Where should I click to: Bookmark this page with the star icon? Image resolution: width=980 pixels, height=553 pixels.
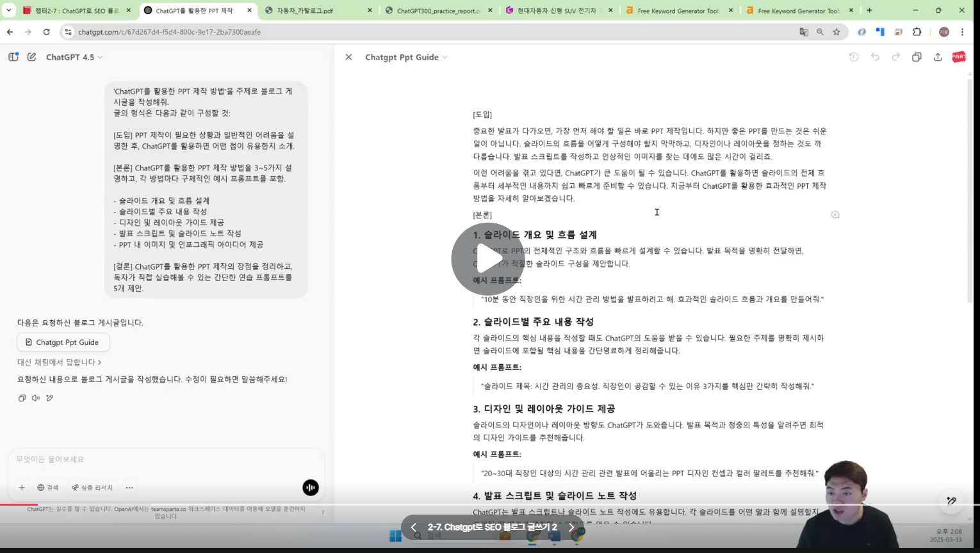[x=837, y=32]
